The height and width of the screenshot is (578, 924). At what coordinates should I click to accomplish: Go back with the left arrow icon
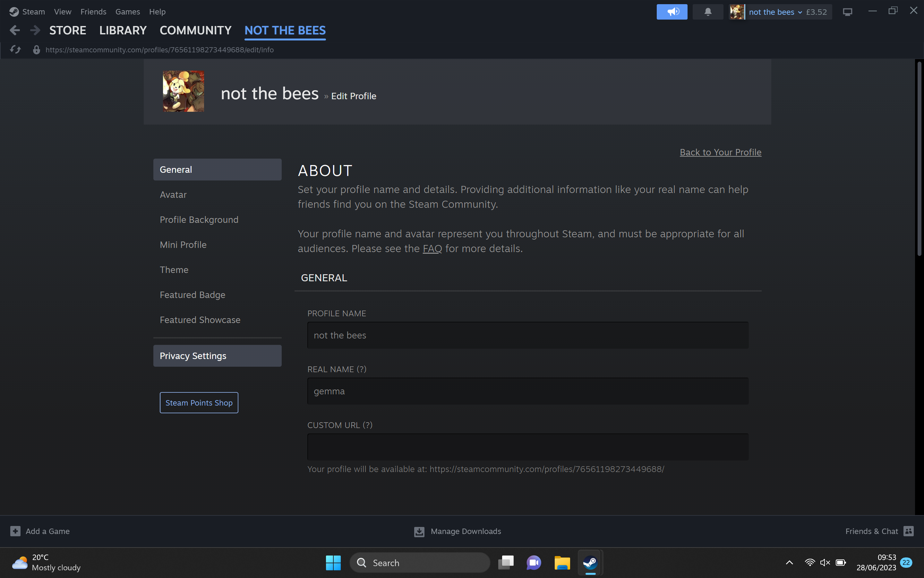[14, 30]
